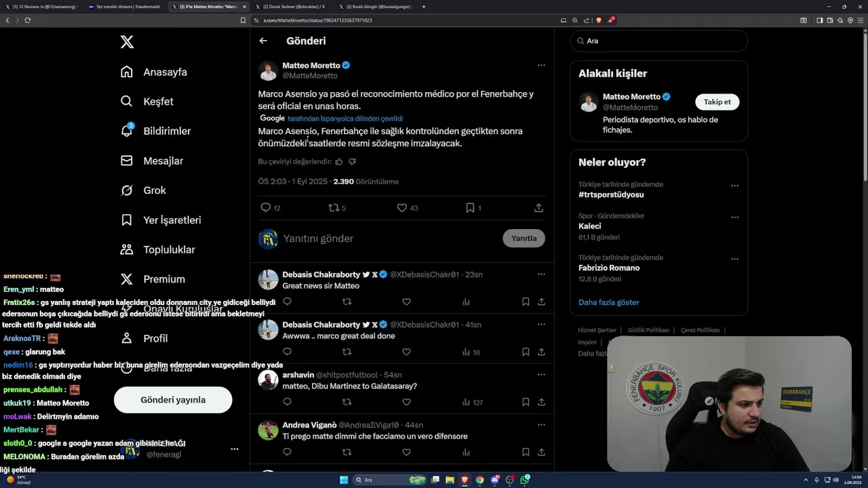This screenshot has width=868, height=488.
Task: Open Keşfet explore page
Action: pyautogui.click(x=147, y=102)
